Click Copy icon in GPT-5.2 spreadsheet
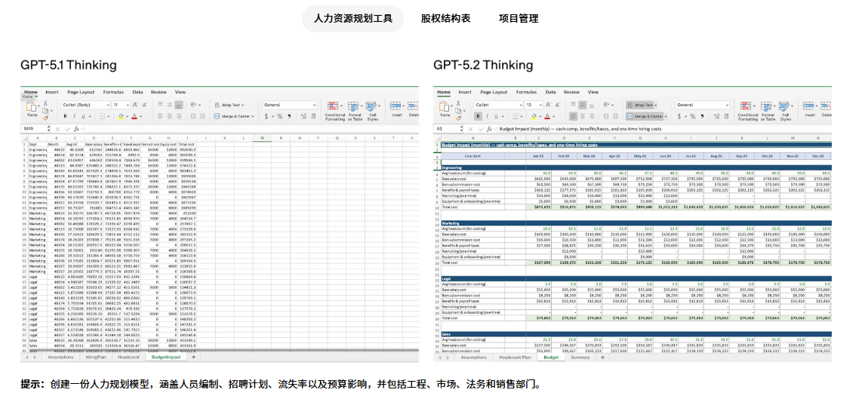Viewport: 868px width, 399px height. [458, 111]
